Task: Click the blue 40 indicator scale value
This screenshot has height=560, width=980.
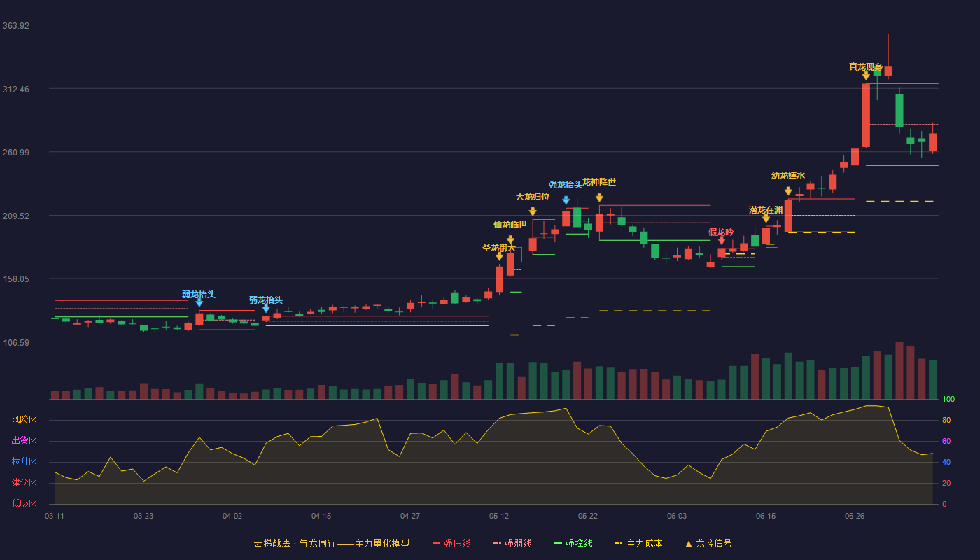Action: click(x=946, y=462)
